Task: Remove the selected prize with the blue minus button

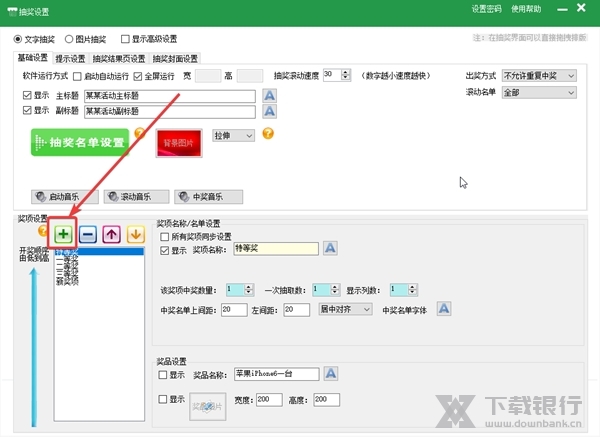Action: (88, 234)
